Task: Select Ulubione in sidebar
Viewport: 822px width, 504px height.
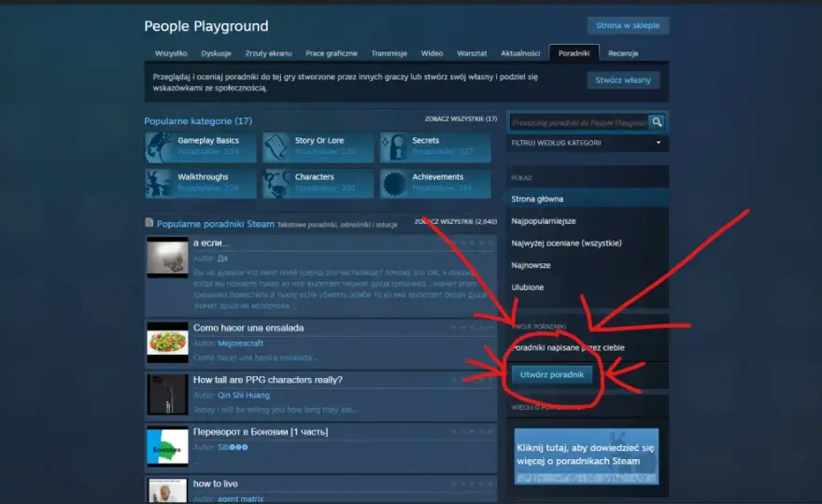Action: click(x=528, y=287)
